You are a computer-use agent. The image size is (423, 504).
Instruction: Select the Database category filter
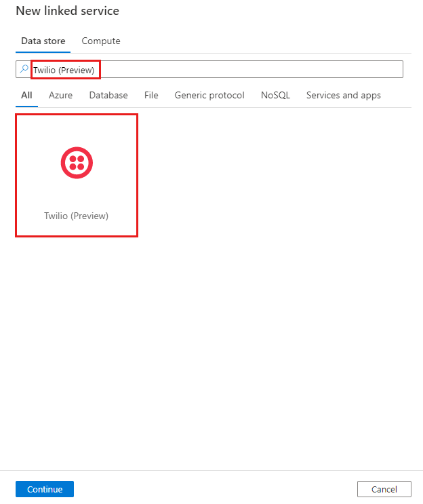point(108,96)
